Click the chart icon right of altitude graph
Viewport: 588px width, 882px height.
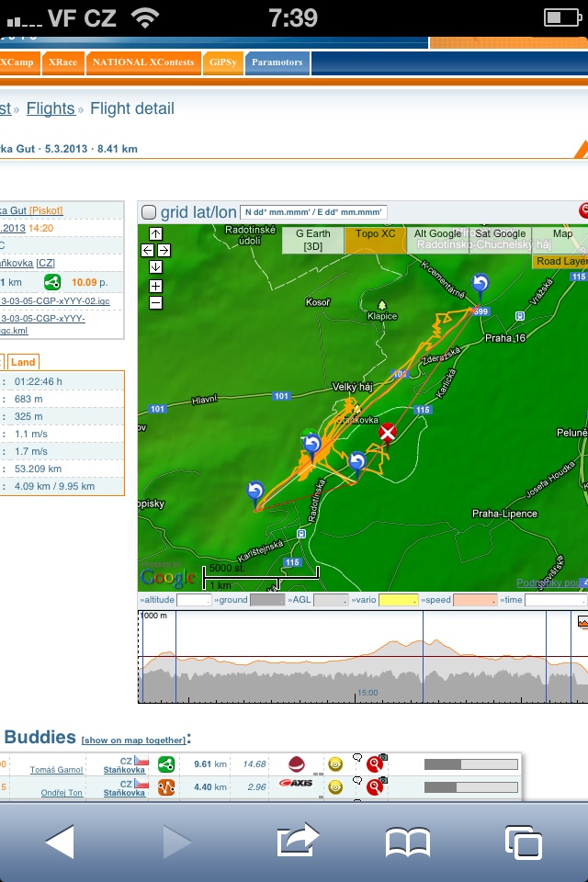point(582,622)
